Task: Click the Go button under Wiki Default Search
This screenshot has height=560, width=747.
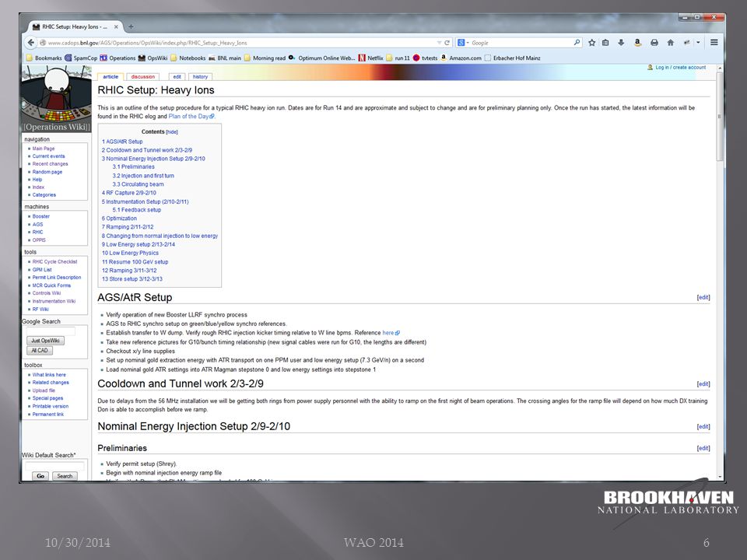Action: tap(40, 476)
